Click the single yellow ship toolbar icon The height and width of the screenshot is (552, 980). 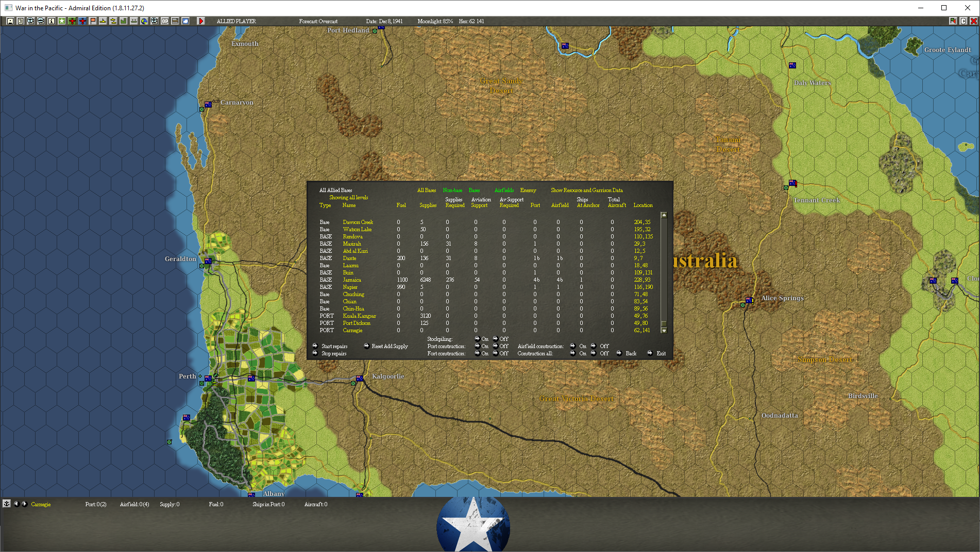pos(103,21)
